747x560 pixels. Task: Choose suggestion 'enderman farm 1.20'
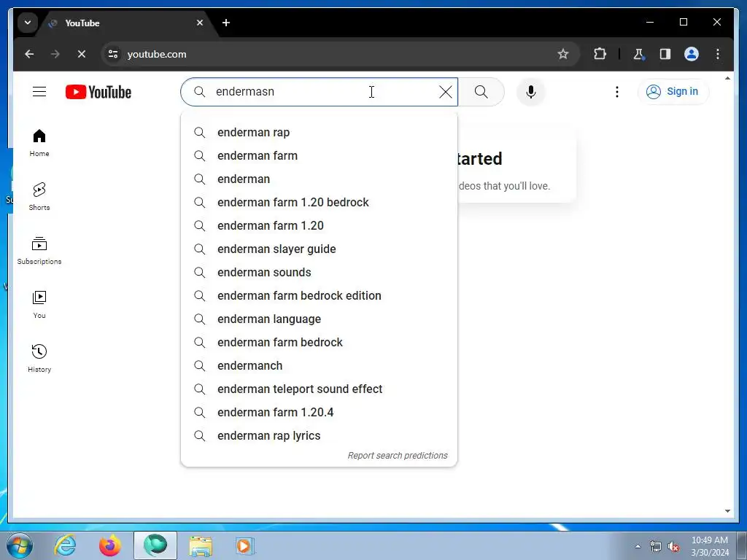click(320, 226)
